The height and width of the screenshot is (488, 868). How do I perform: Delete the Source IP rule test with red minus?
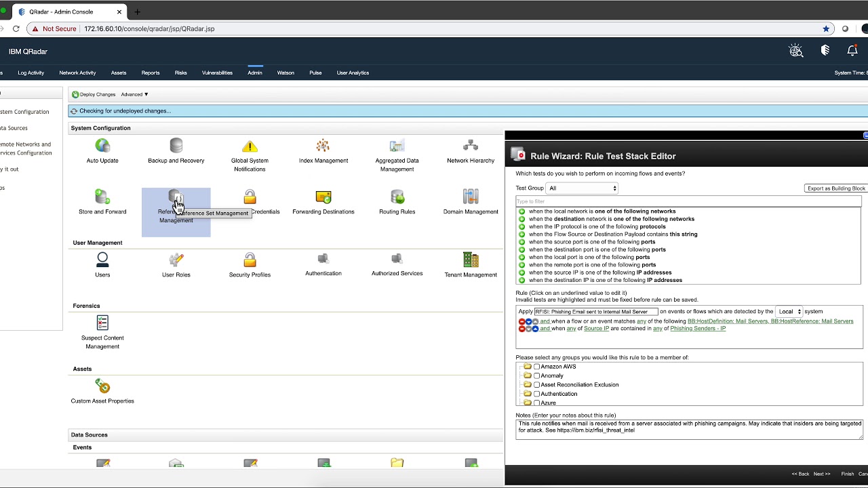(x=521, y=329)
